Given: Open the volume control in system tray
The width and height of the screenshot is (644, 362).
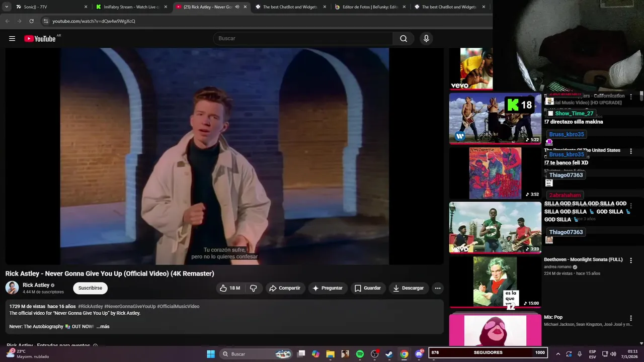Looking at the screenshot, I should click(x=613, y=354).
